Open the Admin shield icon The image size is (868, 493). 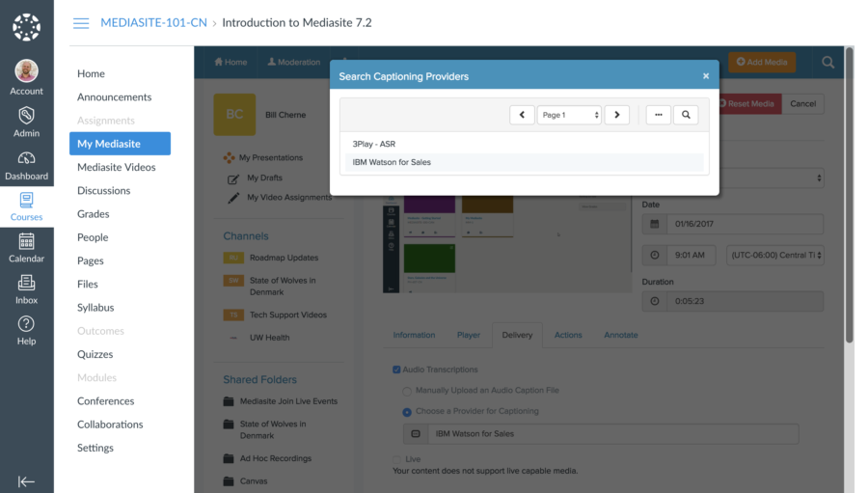point(27,115)
